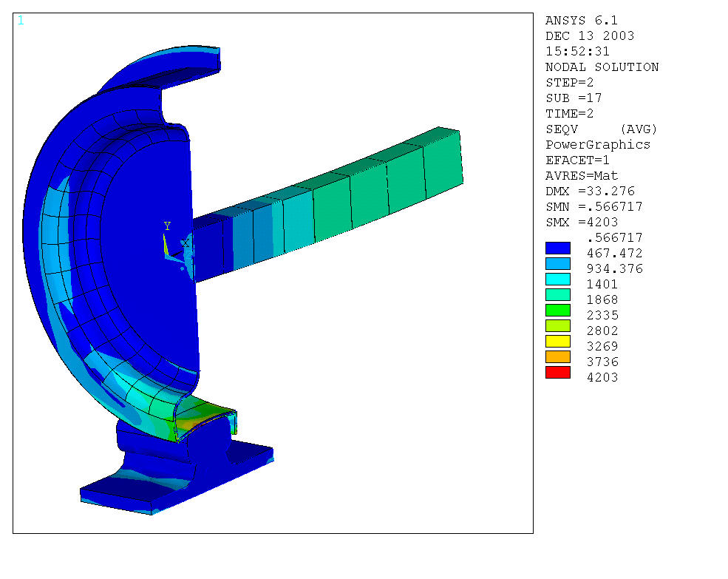Click the 'SUB =17' entry
Screen dimensions: 728x579
574,98
